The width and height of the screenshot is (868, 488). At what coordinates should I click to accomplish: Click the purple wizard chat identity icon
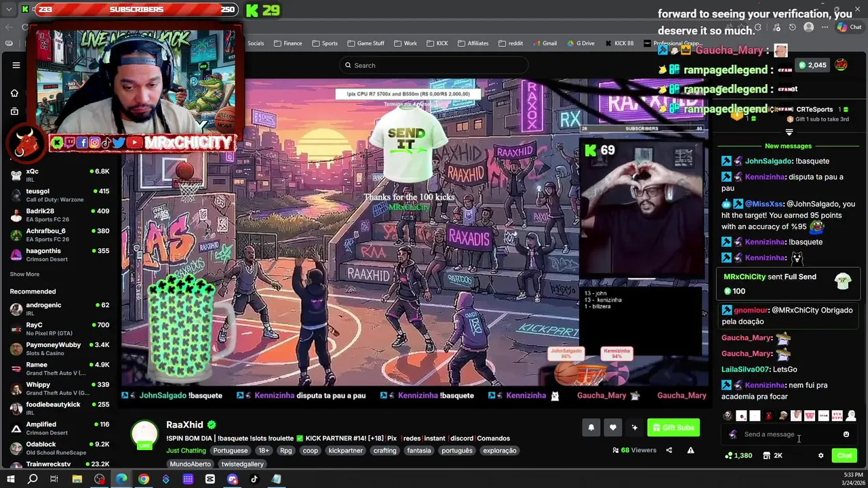tap(732, 434)
